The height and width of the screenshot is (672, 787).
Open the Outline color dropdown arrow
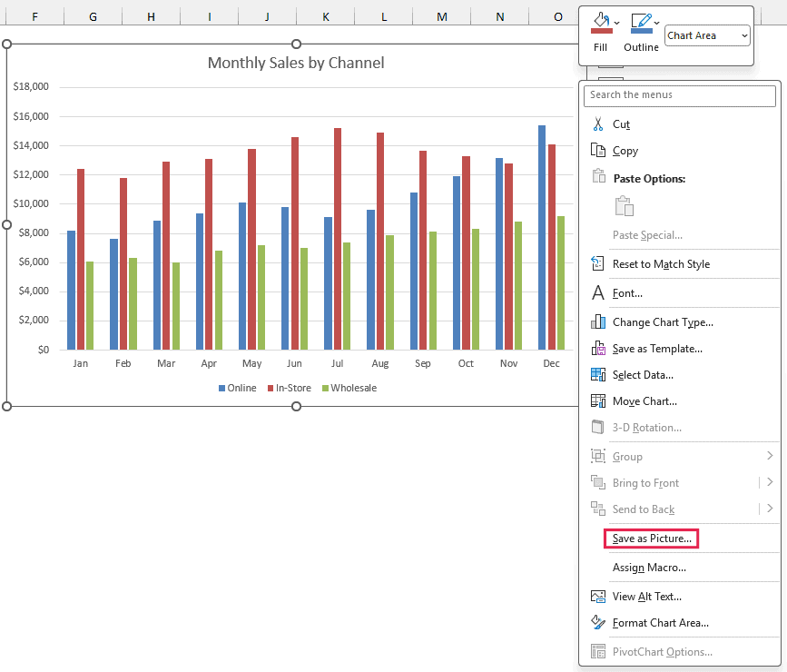pos(656,23)
